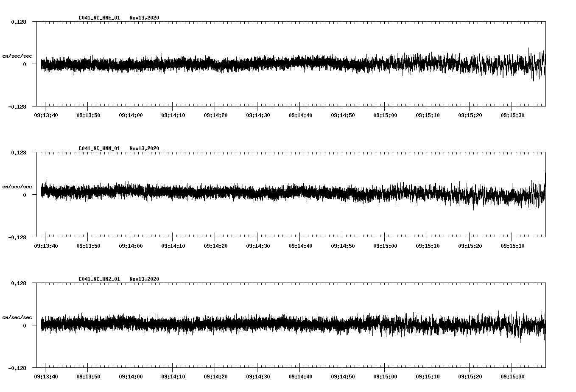
Task: Click the C041_NC_HNE_01 channel title
Action: 98,18
